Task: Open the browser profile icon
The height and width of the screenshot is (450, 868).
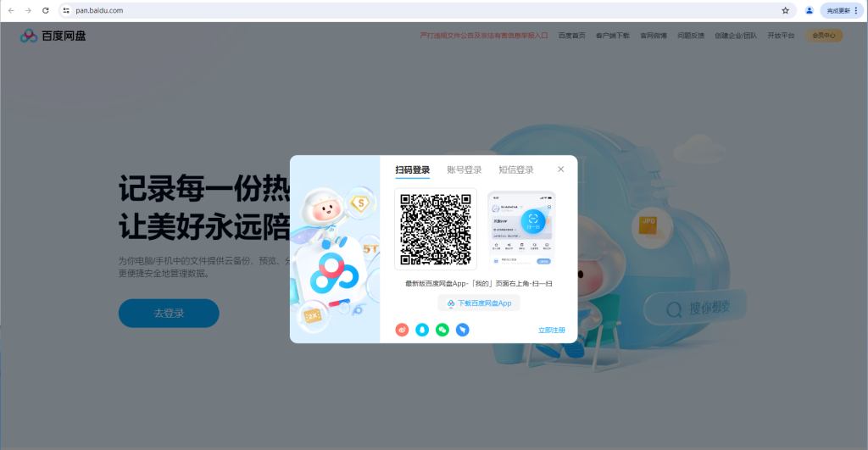Action: click(x=809, y=10)
